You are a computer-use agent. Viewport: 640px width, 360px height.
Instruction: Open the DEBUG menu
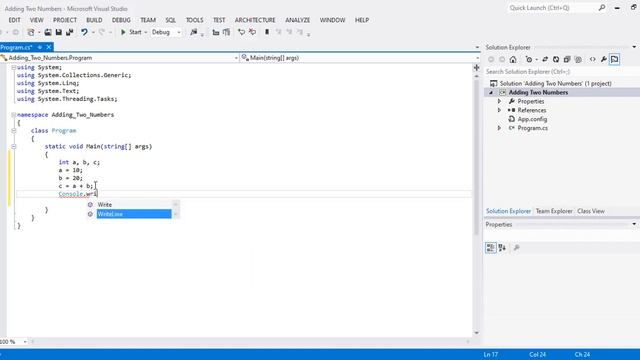[x=121, y=20]
